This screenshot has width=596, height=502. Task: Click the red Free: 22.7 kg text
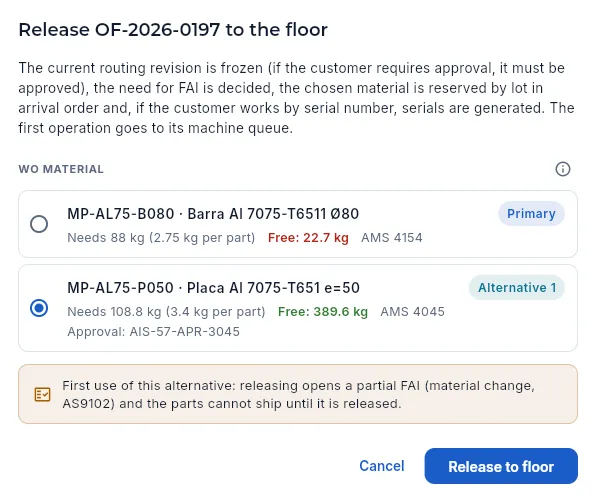308,238
